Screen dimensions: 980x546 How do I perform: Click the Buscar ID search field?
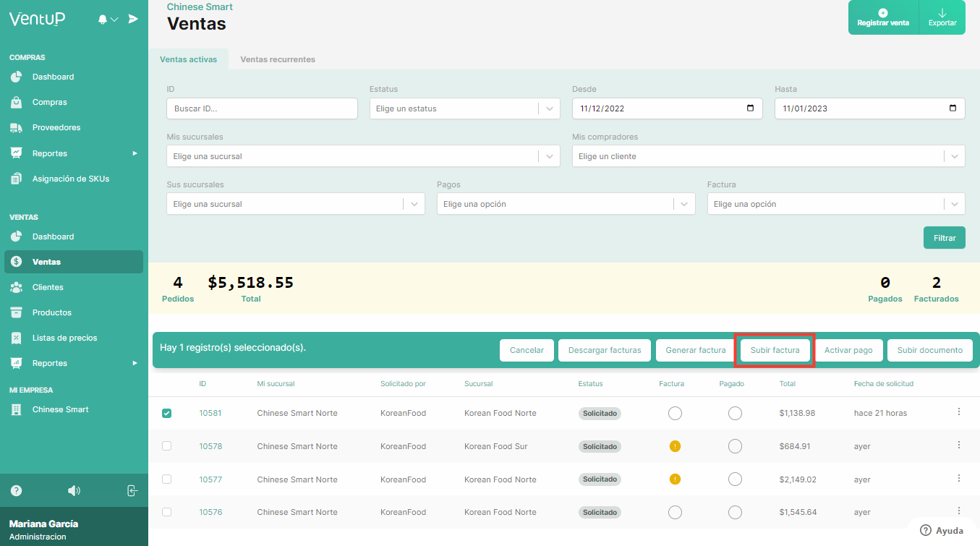(x=262, y=108)
